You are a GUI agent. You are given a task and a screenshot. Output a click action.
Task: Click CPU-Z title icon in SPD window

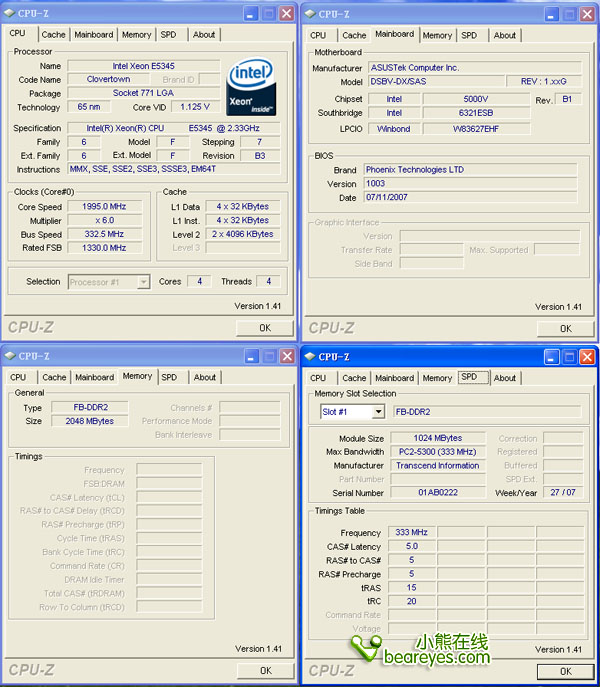[x=310, y=357]
